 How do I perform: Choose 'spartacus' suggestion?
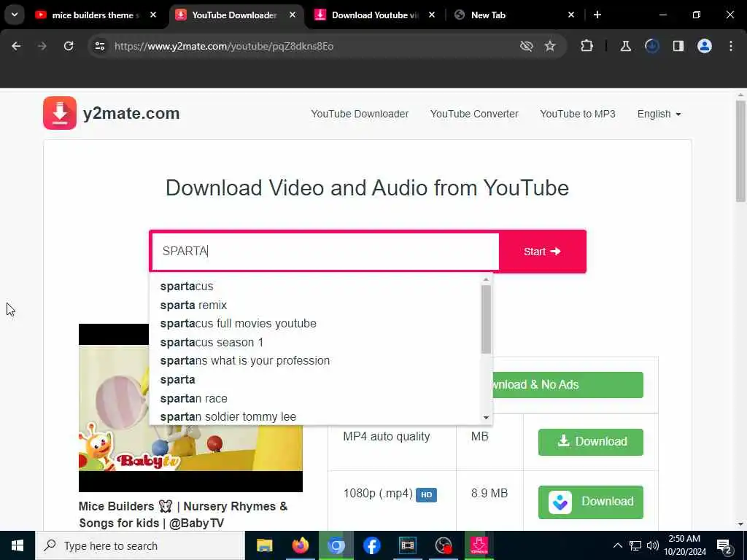click(187, 286)
